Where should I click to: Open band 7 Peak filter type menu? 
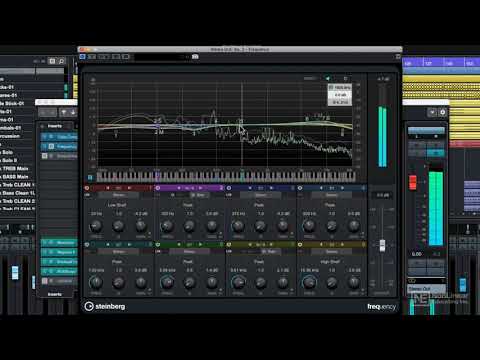259,262
